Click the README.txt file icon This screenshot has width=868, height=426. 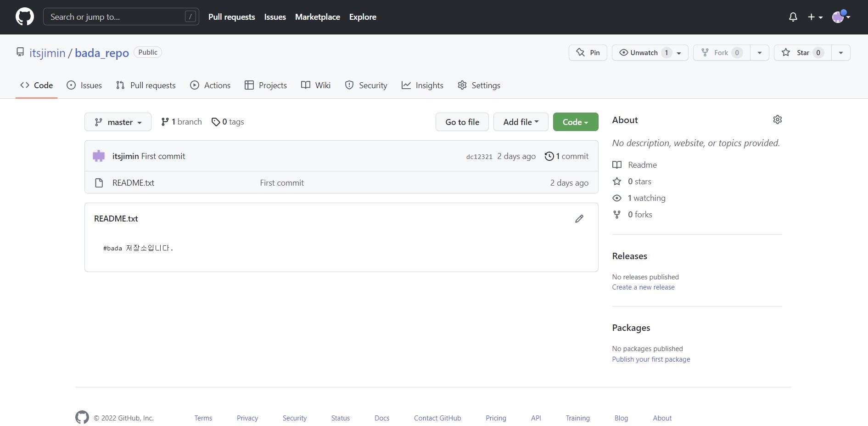[99, 182]
